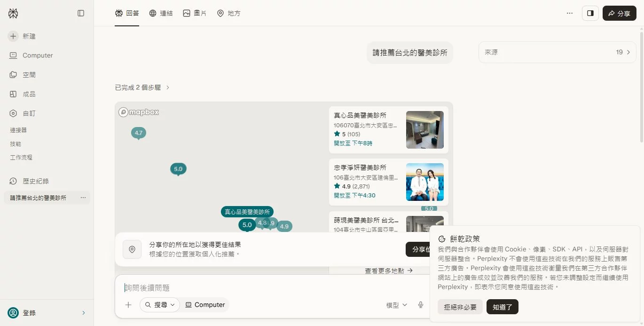Viewport: 644px width, 326px height.
Task: Open the 搜尋 mode dropdown
Action: (x=160, y=305)
